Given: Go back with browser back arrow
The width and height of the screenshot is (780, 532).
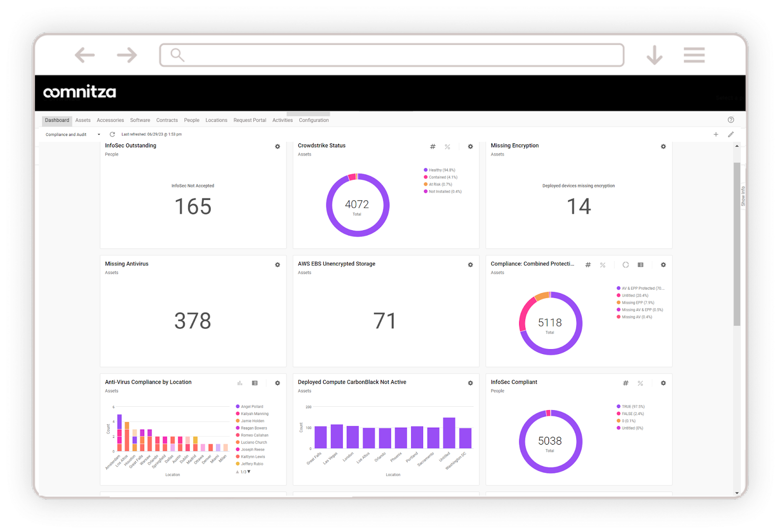Looking at the screenshot, I should click(85, 55).
